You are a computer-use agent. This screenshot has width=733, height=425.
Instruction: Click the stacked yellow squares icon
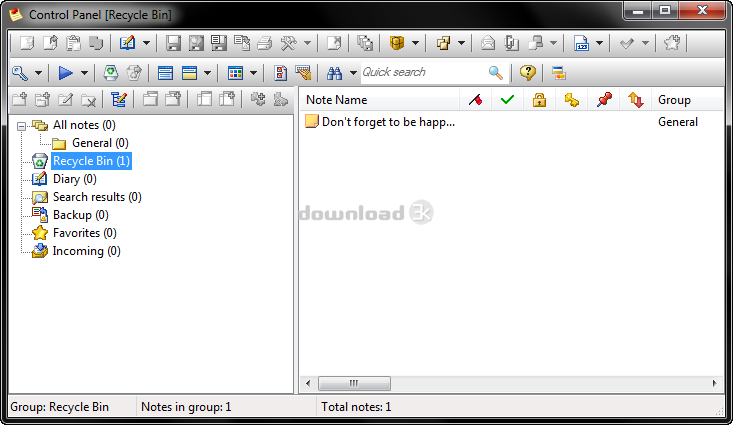[443, 43]
